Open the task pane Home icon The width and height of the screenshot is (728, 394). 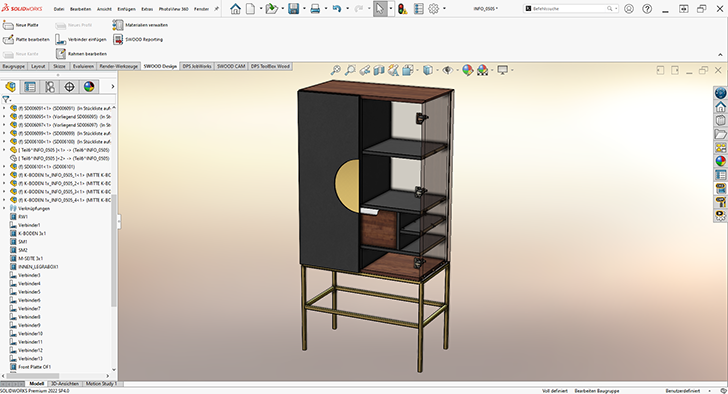721,107
